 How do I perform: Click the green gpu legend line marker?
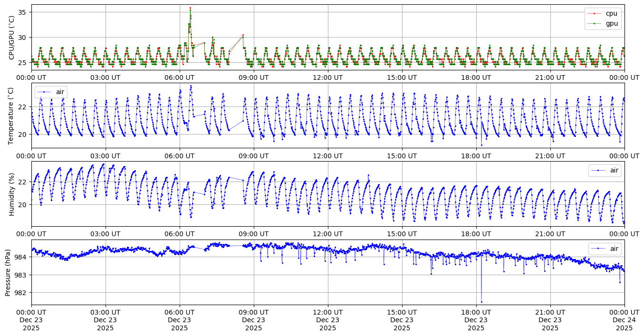tap(594, 23)
